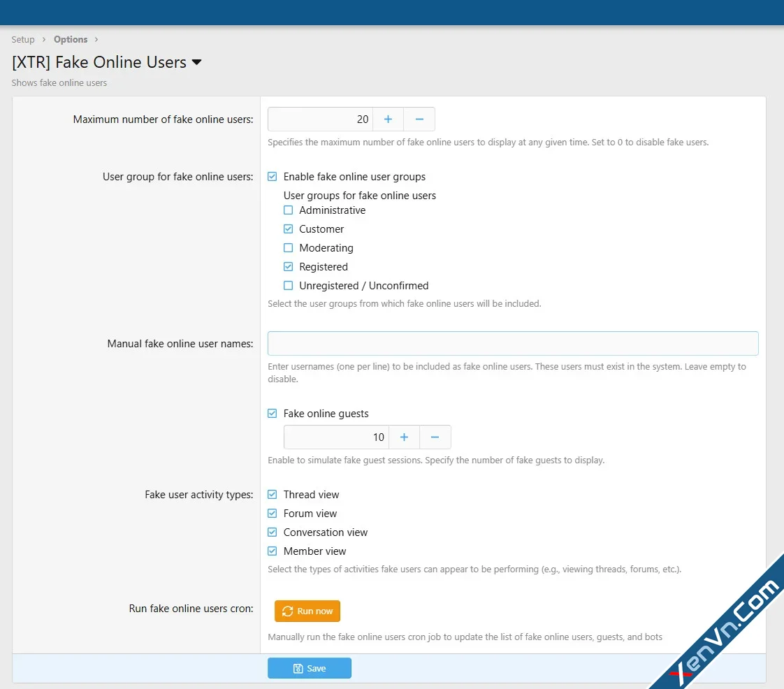
Task: Open the [XTR] Fake Online Users dropdown arrow
Action: 197,62
